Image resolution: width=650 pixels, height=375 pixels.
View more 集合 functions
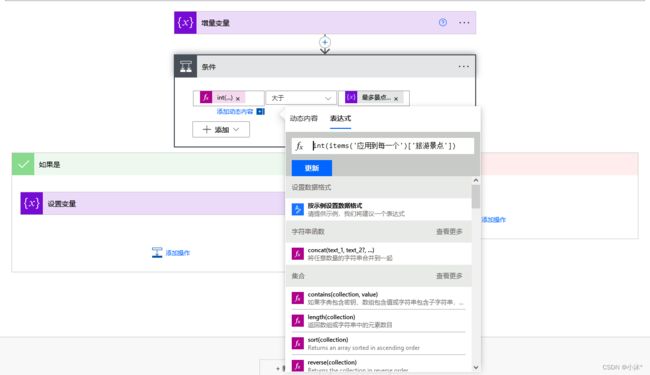449,276
